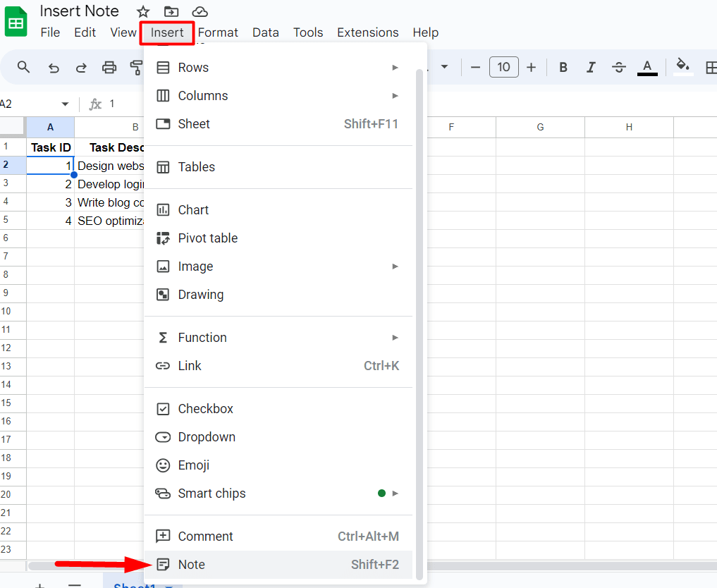The image size is (717, 588).
Task: Open the Extensions menu
Action: pos(367,32)
